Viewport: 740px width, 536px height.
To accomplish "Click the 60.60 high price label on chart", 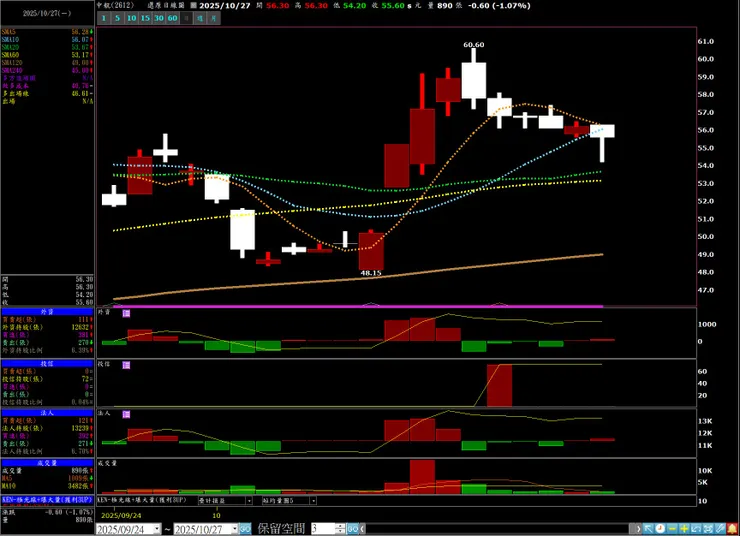I will 473,44.
